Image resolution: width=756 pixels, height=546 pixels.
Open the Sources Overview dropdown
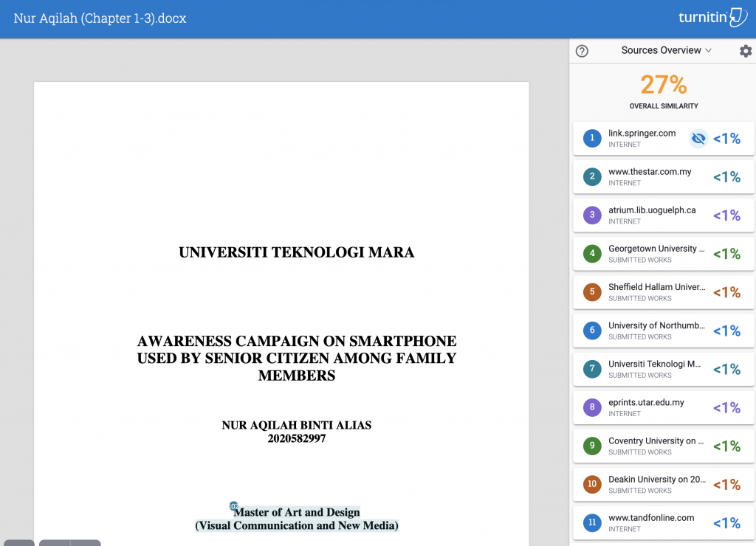[x=666, y=51]
